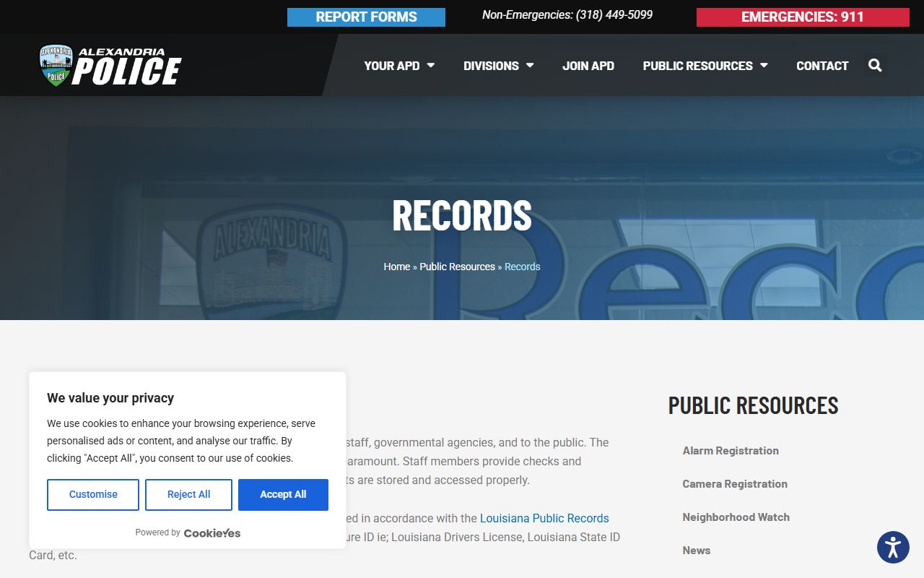The height and width of the screenshot is (578, 924).
Task: Expand the Public Resources dropdown arrow
Action: (x=764, y=66)
